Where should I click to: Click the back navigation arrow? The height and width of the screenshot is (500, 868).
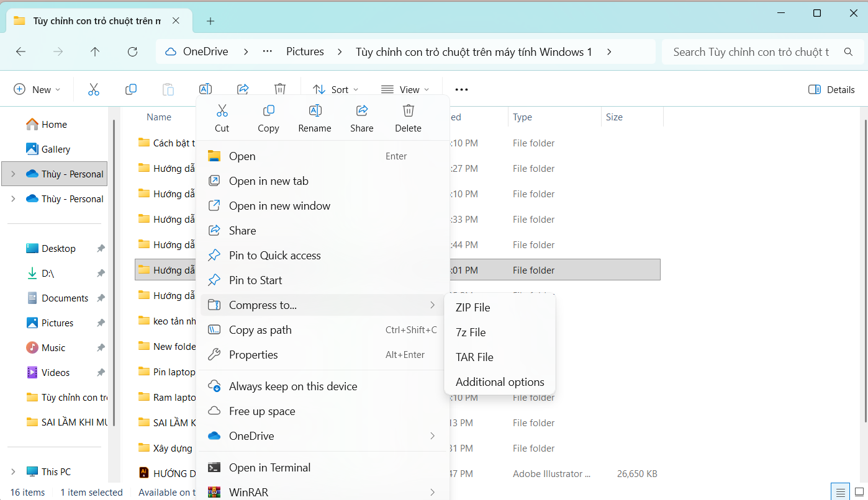tap(20, 52)
